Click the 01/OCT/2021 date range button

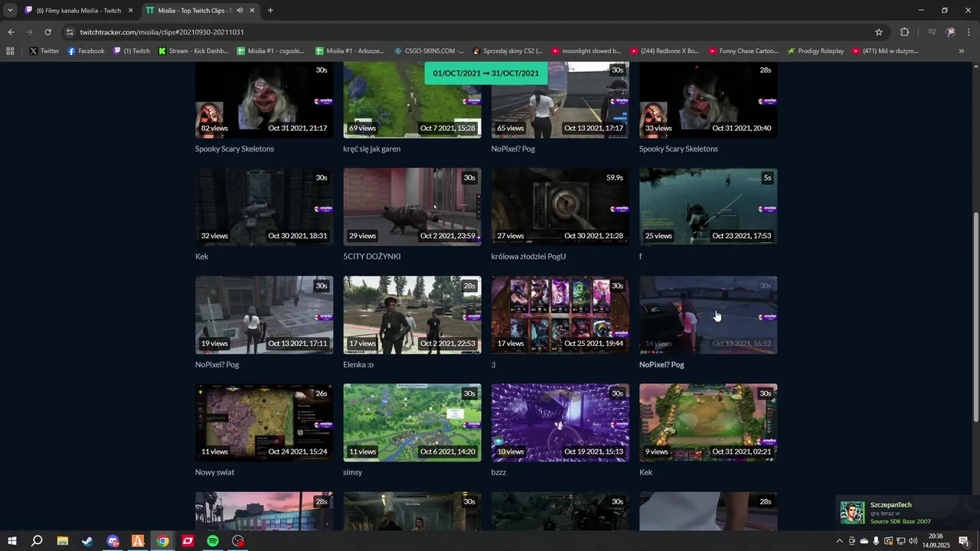click(x=485, y=74)
